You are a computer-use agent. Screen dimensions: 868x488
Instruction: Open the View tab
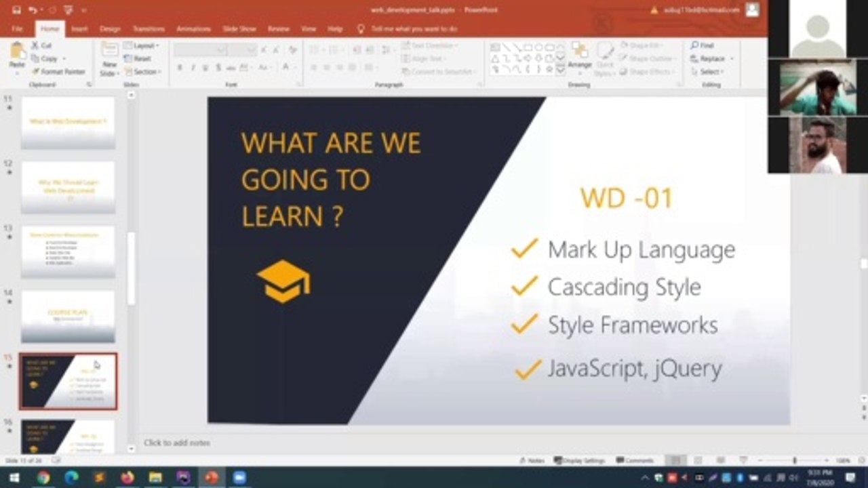[309, 29]
